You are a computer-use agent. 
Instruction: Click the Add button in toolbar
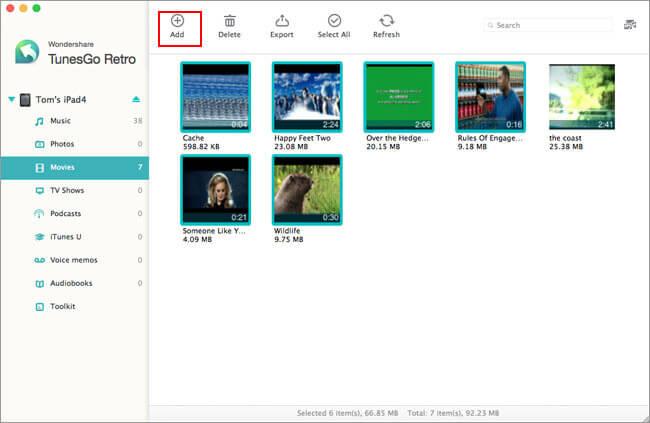(177, 27)
